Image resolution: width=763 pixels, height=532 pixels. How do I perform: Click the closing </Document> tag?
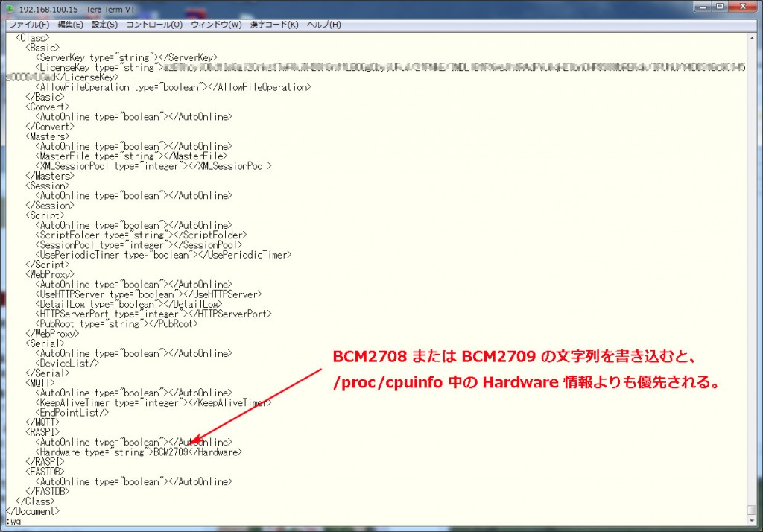pos(33,511)
